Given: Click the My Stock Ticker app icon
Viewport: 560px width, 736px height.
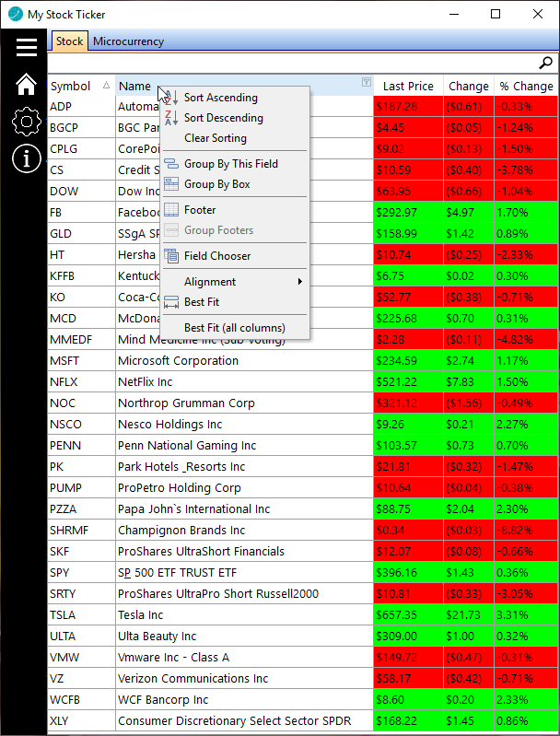Looking at the screenshot, I should click(x=16, y=14).
